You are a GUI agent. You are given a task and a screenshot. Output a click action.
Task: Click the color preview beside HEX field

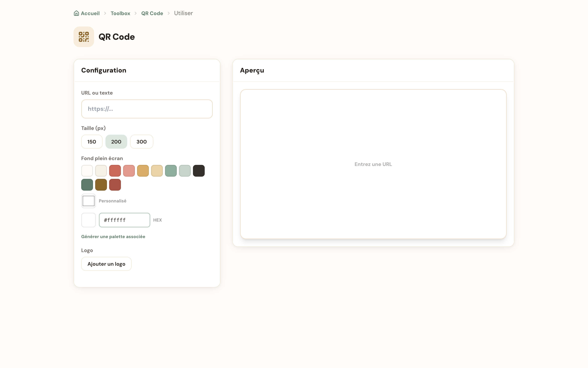[88, 220]
